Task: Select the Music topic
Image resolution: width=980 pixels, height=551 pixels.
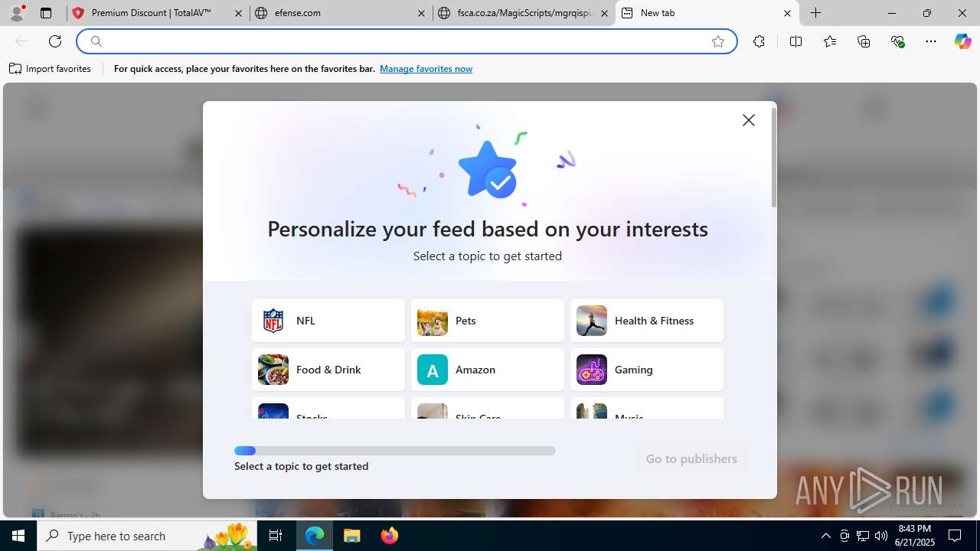Action: (x=647, y=409)
